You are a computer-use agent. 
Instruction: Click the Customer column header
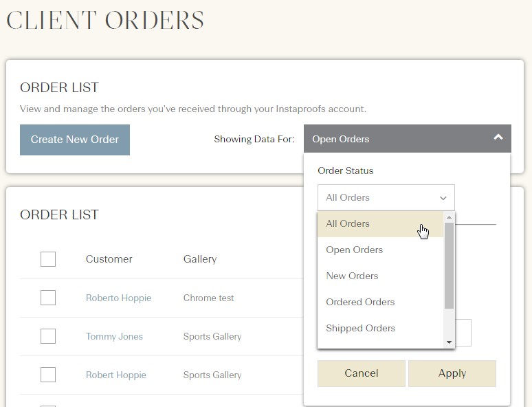point(109,259)
